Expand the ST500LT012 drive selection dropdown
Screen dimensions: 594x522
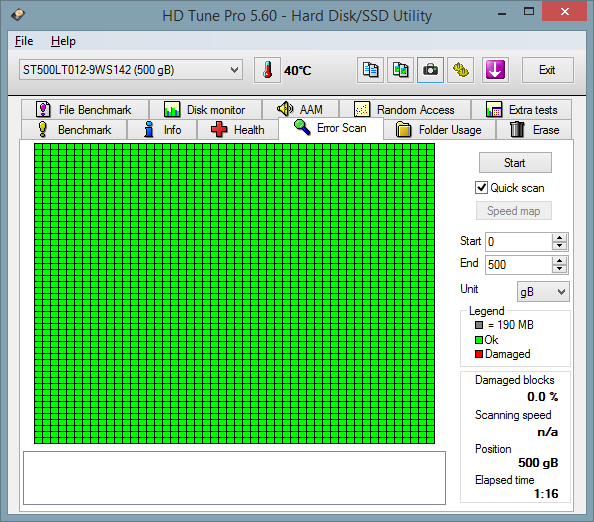pyautogui.click(x=131, y=70)
